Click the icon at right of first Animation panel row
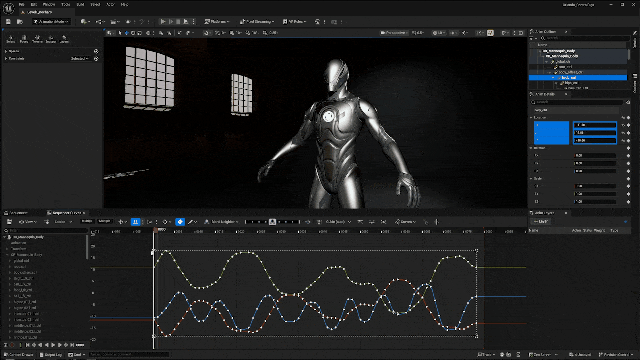Viewport: 640px width, 360px height. (96, 51)
